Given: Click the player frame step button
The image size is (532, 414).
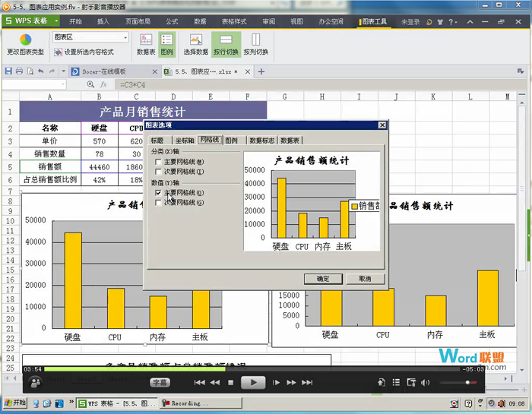Looking at the screenshot, I should tap(276, 382).
